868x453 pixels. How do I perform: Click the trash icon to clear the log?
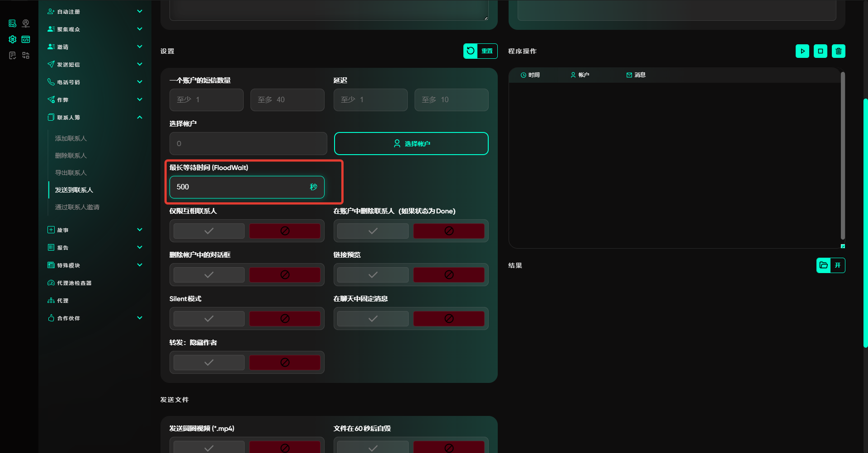pyautogui.click(x=838, y=51)
